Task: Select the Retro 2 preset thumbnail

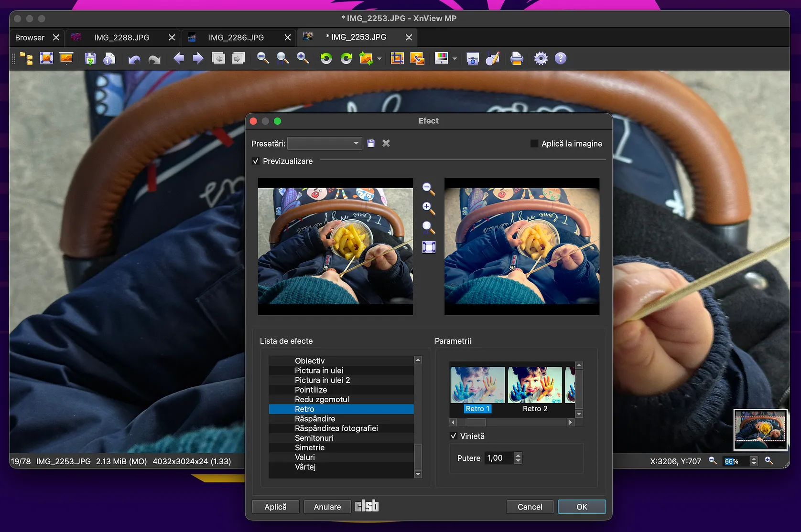Action: tap(535, 386)
